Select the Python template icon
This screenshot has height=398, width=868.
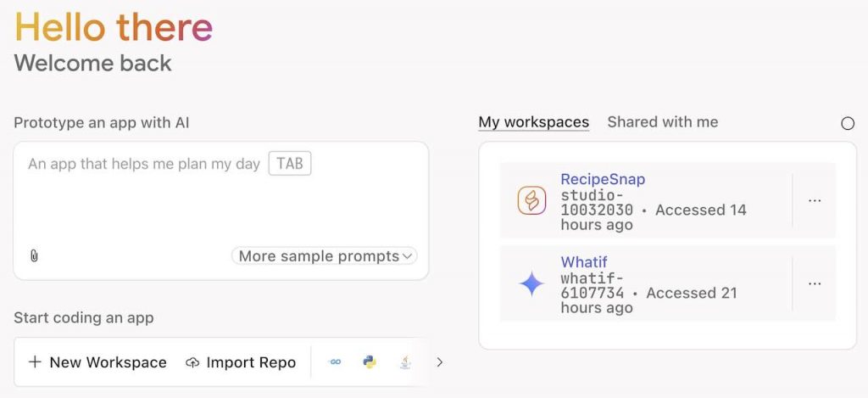[370, 362]
